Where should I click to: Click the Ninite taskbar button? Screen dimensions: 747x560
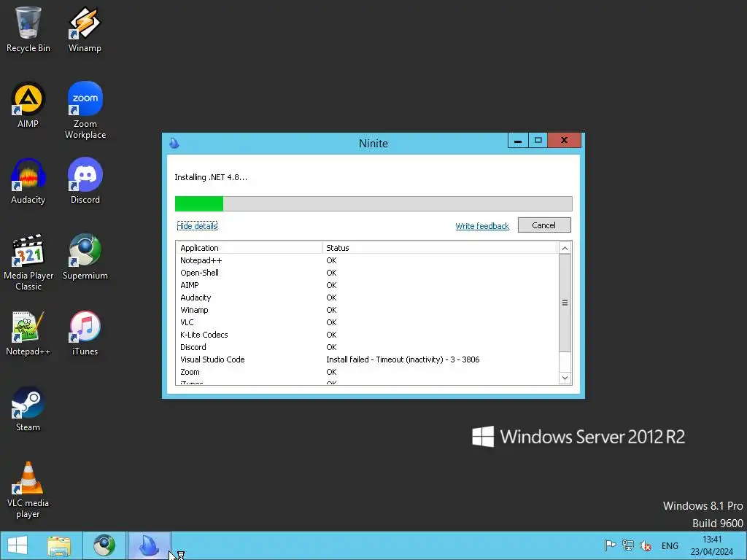click(x=149, y=545)
